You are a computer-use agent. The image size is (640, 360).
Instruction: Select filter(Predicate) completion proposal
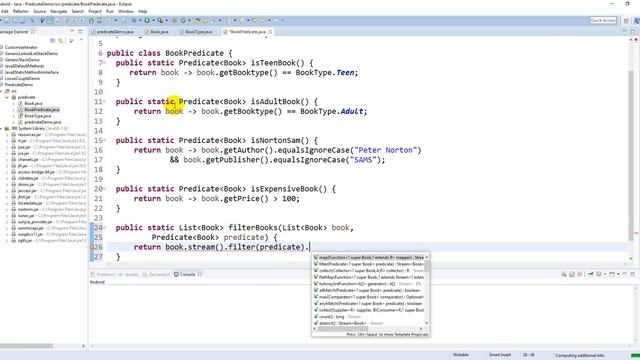369,264
